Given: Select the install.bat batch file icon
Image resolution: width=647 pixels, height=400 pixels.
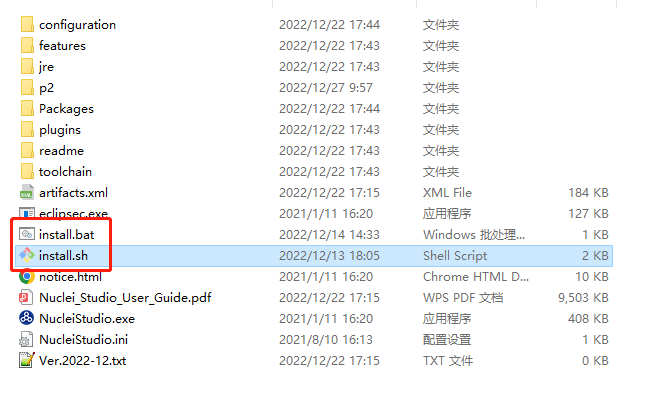Looking at the screenshot, I should [x=27, y=234].
